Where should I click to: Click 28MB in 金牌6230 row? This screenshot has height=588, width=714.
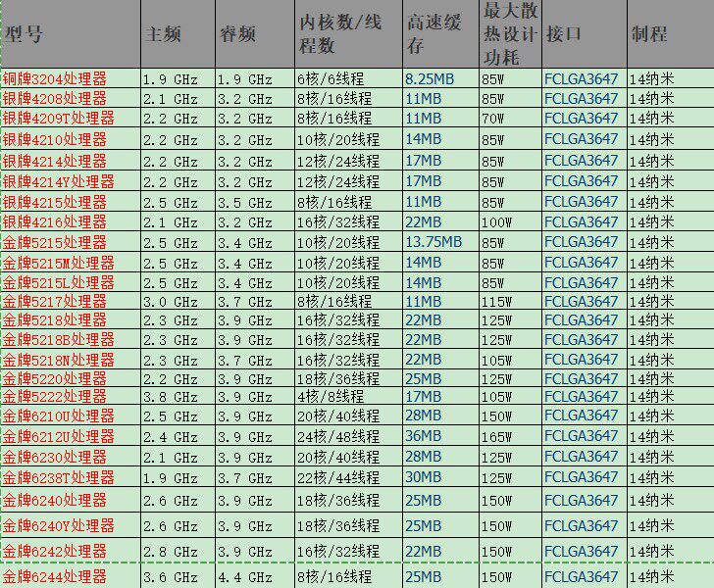click(x=423, y=456)
